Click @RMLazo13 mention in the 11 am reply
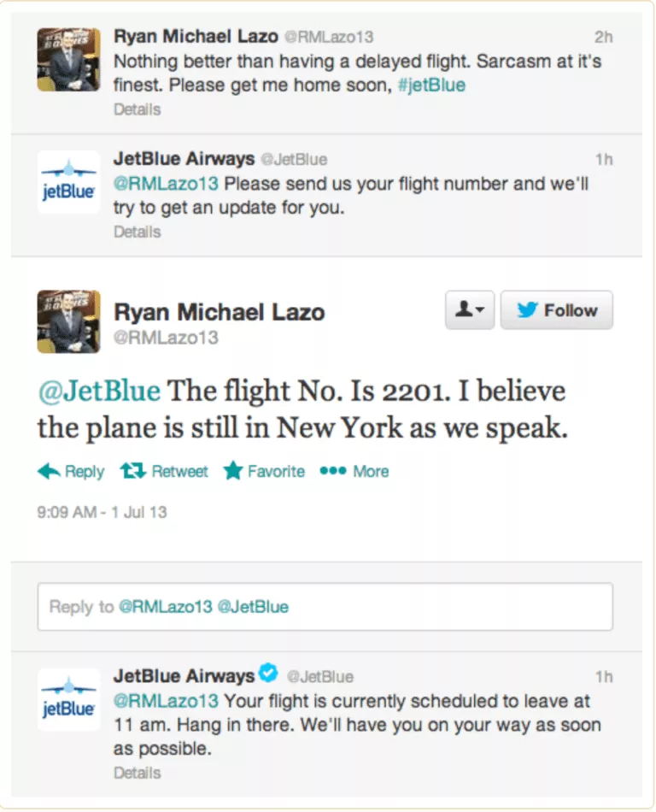 166,701
